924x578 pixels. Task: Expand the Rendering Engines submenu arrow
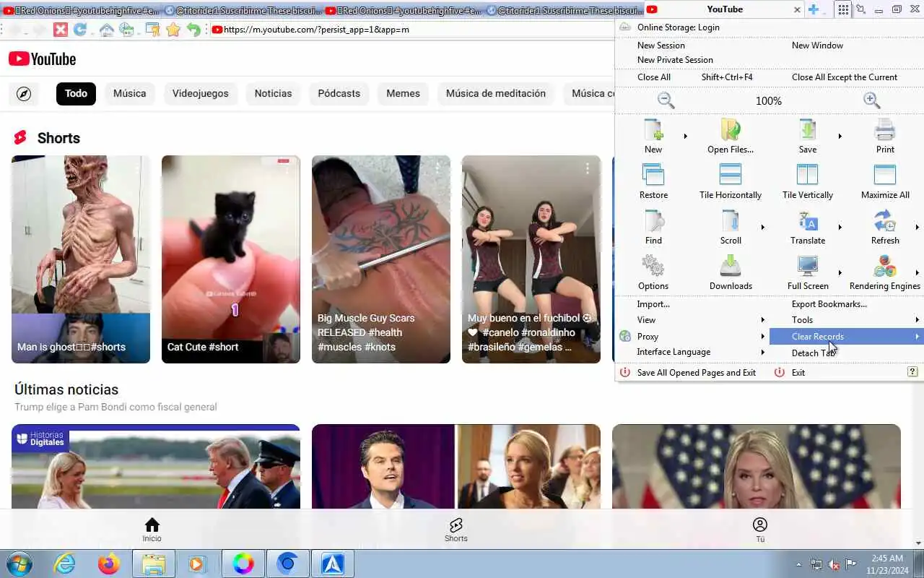917,272
